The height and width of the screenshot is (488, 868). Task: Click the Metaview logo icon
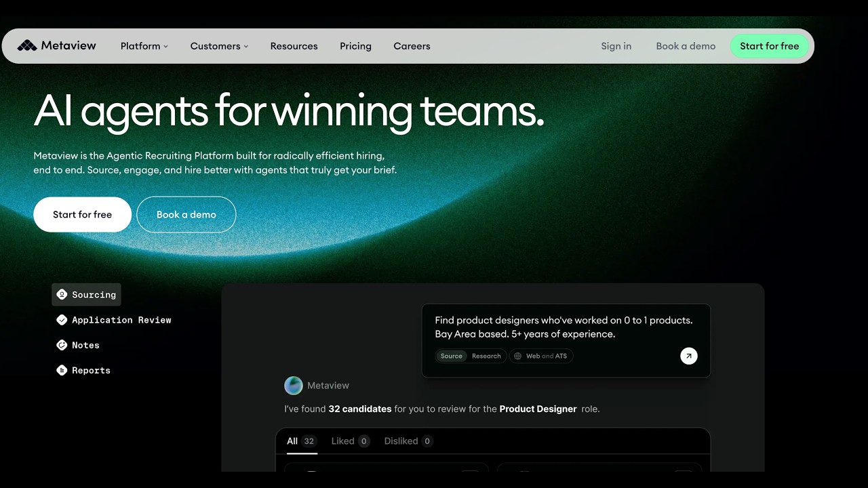coord(27,45)
